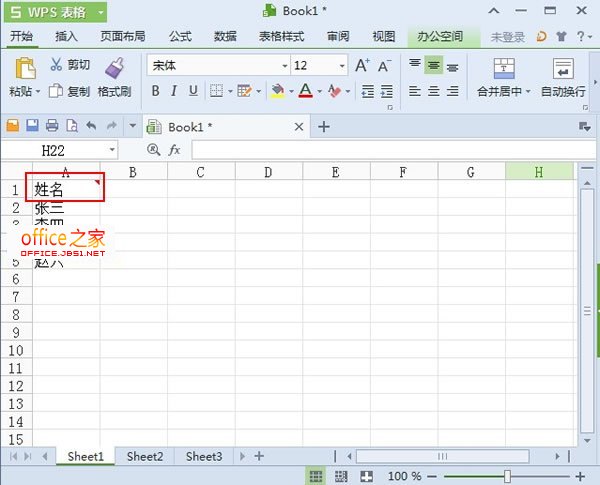Click the skin shirt icon in title area

pyautogui.click(x=561, y=36)
